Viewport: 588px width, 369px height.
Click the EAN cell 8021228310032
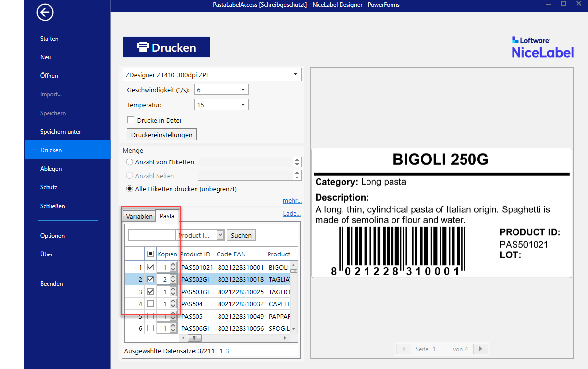click(x=241, y=304)
